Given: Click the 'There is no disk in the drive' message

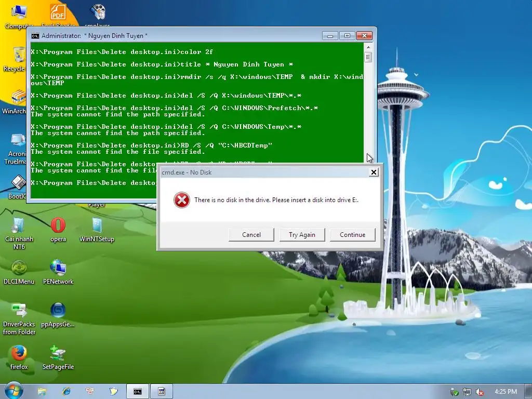Looking at the screenshot, I should pyautogui.click(x=276, y=200).
